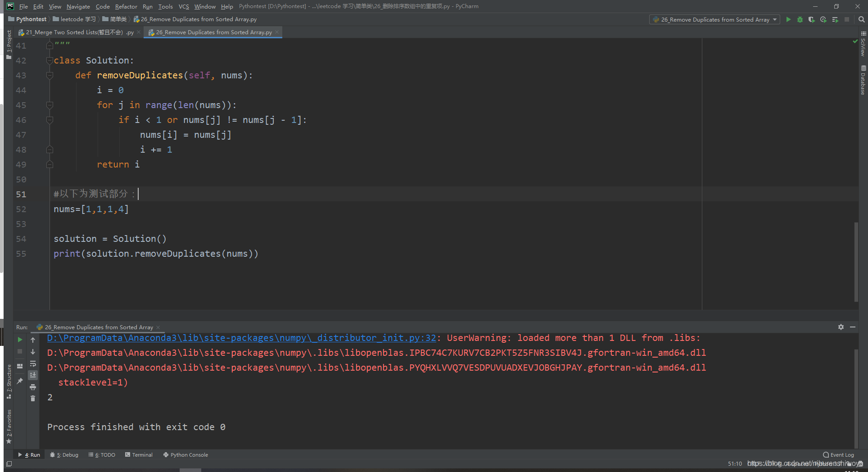
Task: Print console output with the printer icon
Action: 33,387
